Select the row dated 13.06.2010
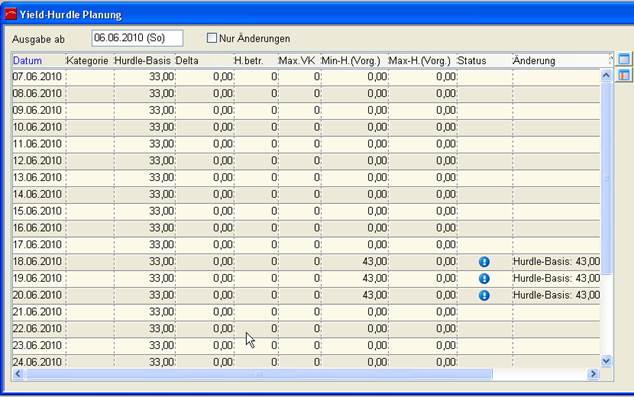 coord(306,177)
